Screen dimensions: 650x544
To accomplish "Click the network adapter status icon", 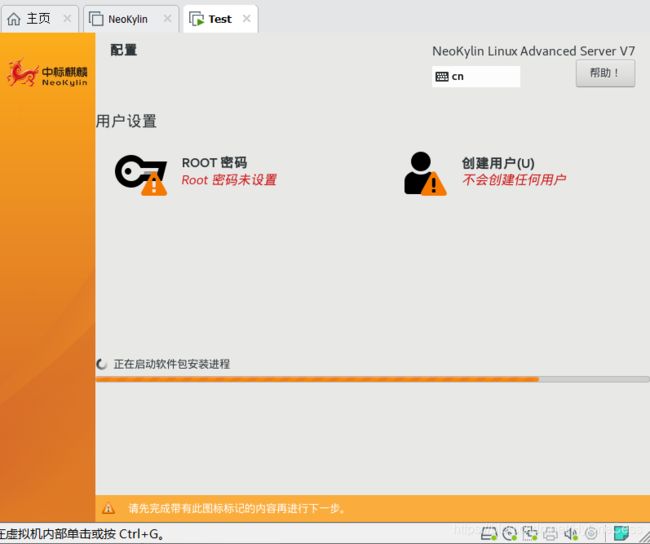I will point(530,533).
